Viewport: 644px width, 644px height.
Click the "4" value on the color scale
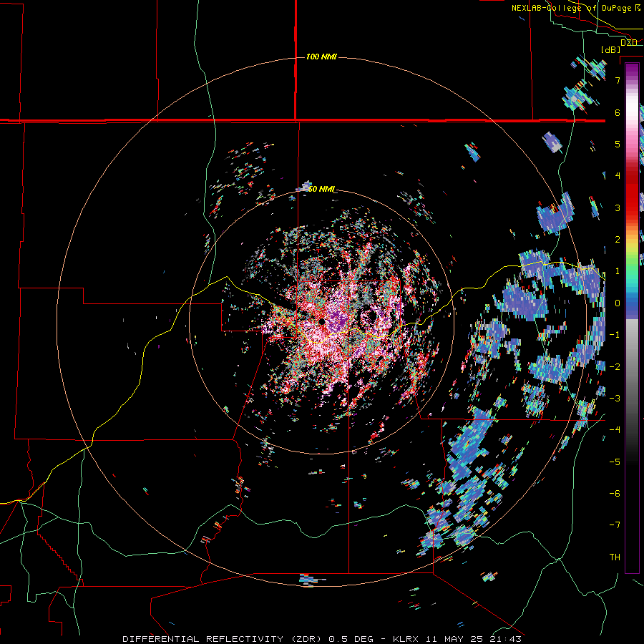tap(618, 176)
